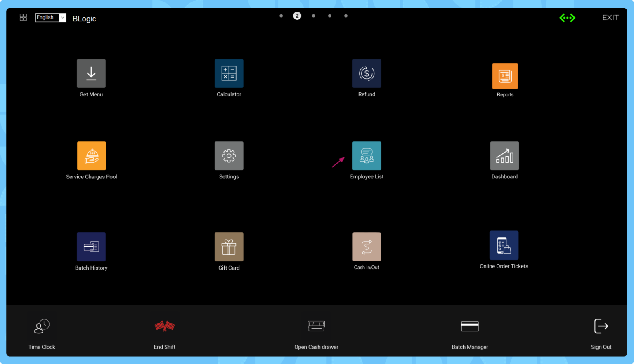This screenshot has width=634, height=364.
Task: Open the Cash In/Out tile
Action: [x=367, y=247]
